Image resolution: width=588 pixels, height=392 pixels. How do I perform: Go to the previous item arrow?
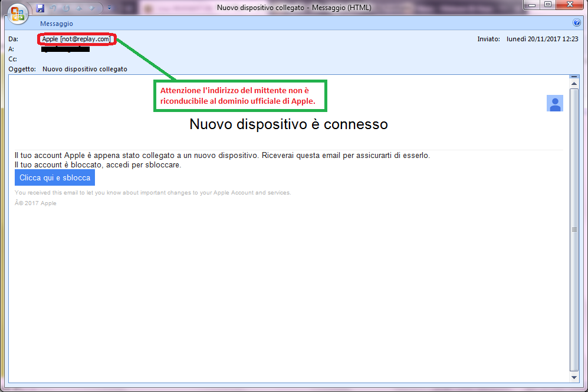click(79, 8)
